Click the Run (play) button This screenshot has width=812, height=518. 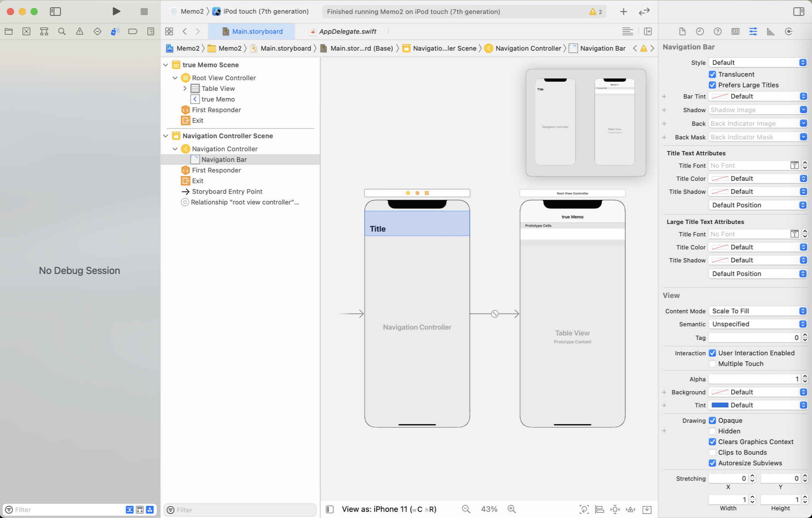click(x=116, y=11)
